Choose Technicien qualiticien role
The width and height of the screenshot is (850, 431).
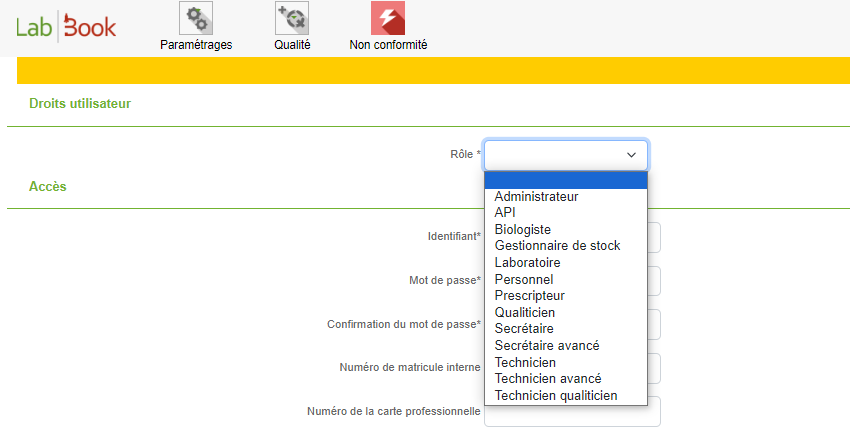point(556,395)
